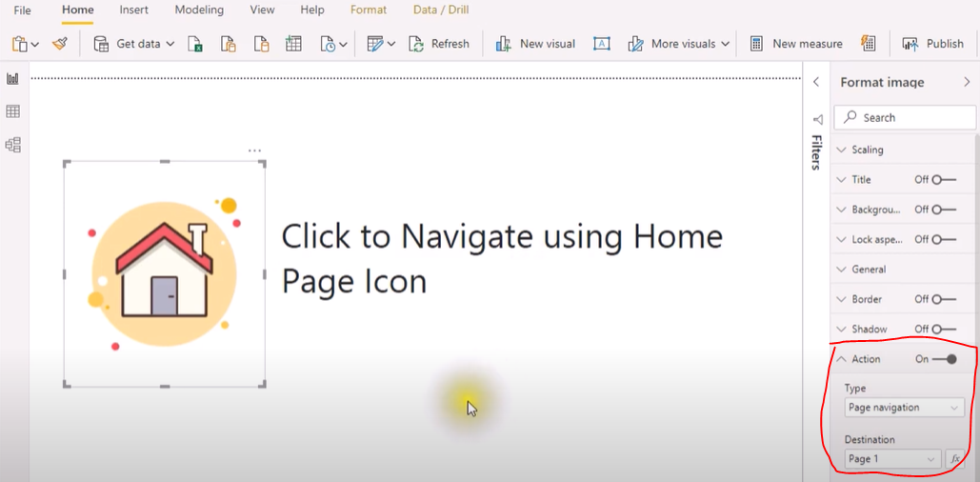Open the Destination dropdown Page 1
The width and height of the screenshot is (980, 482).
point(892,459)
